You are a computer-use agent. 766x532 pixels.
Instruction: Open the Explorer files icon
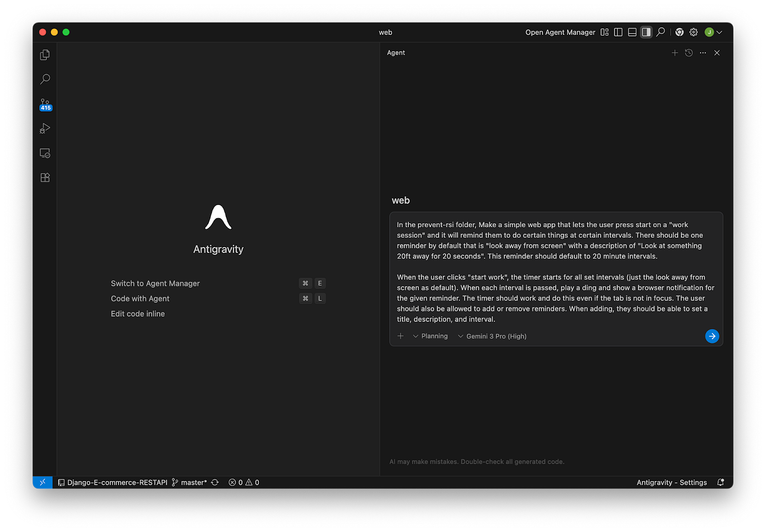pyautogui.click(x=45, y=55)
